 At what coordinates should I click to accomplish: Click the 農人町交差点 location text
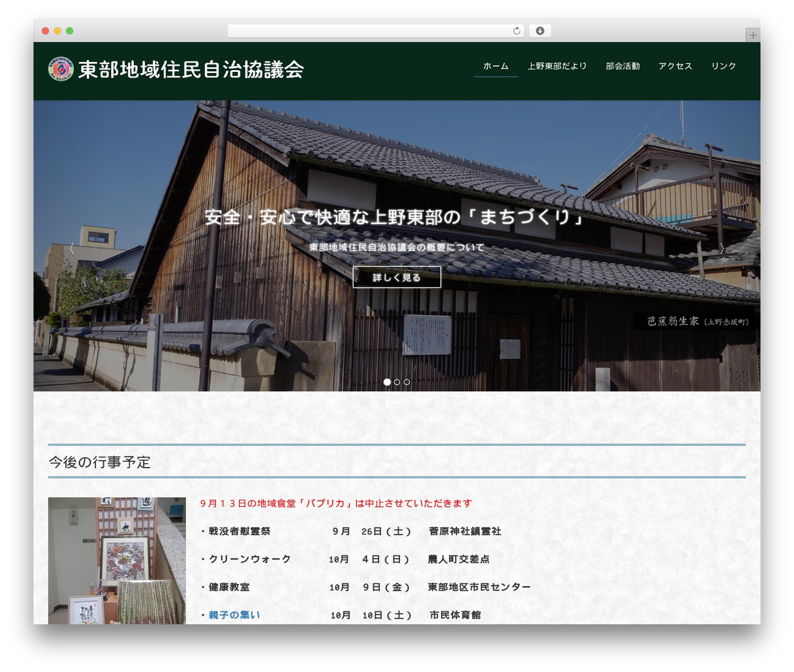(458, 559)
